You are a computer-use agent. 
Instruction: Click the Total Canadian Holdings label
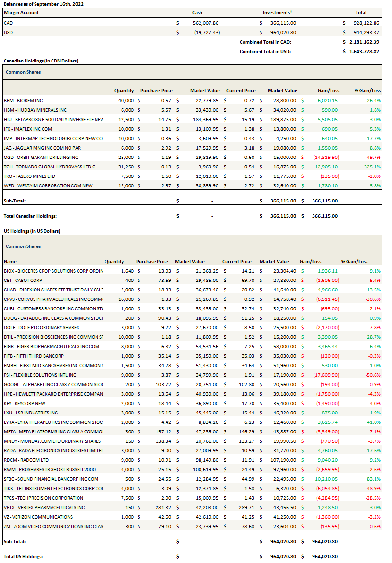click(x=30, y=216)
